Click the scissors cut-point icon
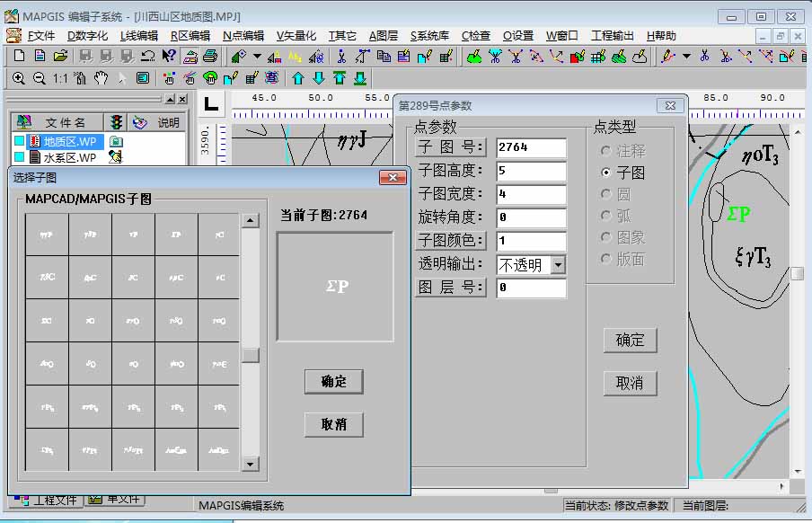Screen dimensions: 812x523 tap(341, 56)
